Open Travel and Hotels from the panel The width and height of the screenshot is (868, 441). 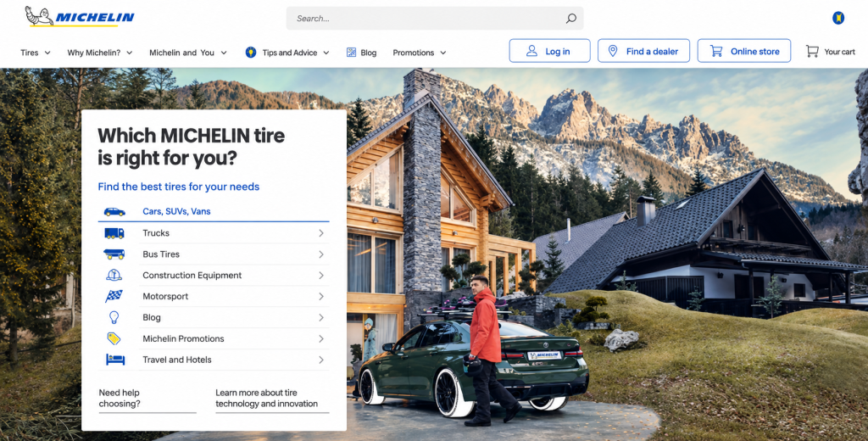click(214, 360)
